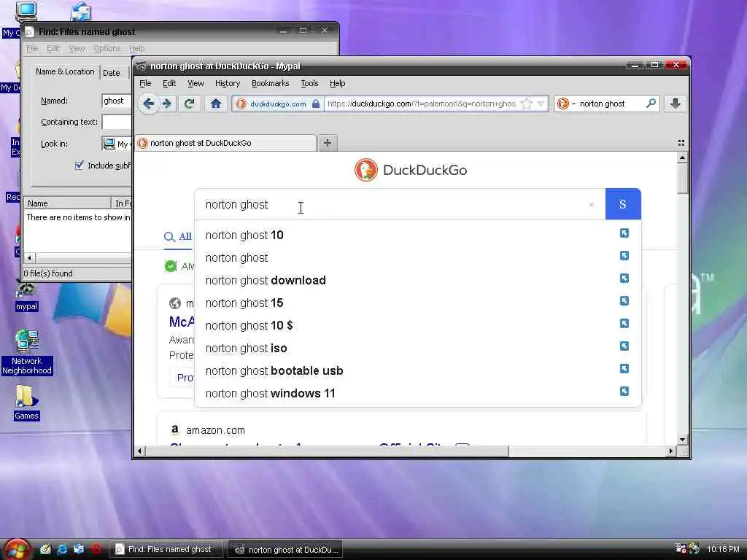Open the amazon.com result source link

click(215, 430)
